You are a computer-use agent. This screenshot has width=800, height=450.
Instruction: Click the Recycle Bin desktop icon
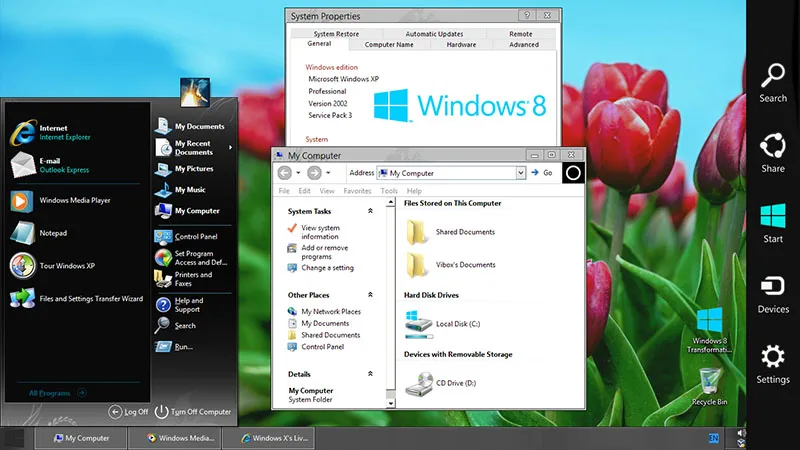coord(709,387)
